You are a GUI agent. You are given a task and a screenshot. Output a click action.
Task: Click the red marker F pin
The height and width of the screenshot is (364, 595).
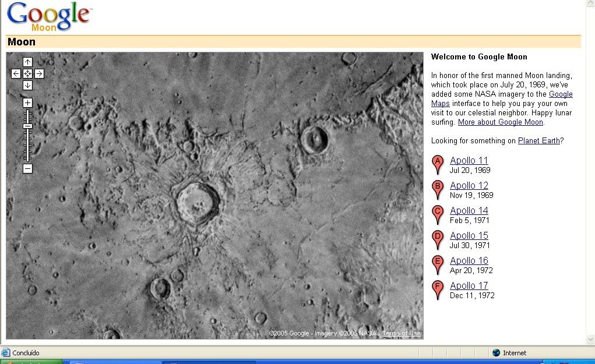click(x=438, y=289)
